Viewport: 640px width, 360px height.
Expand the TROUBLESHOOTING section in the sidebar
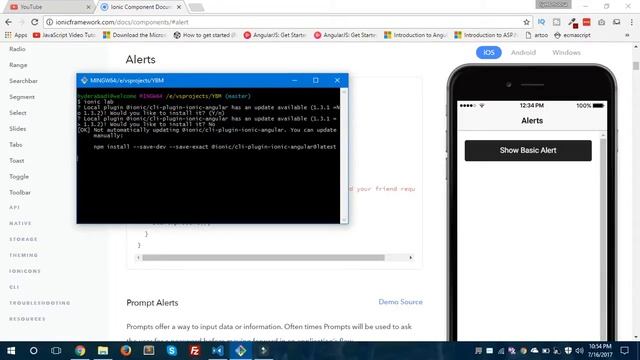pyautogui.click(x=40, y=303)
